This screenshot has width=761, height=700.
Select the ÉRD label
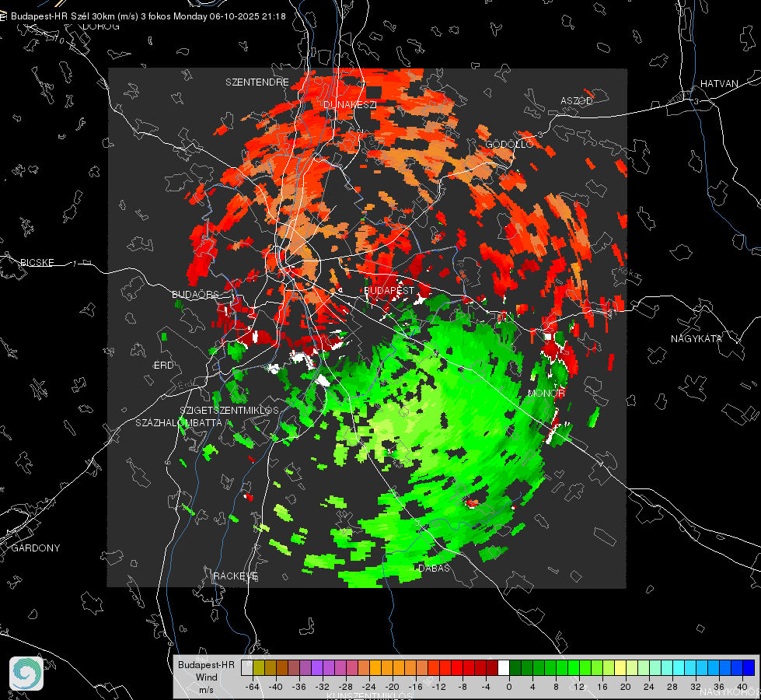pos(163,366)
